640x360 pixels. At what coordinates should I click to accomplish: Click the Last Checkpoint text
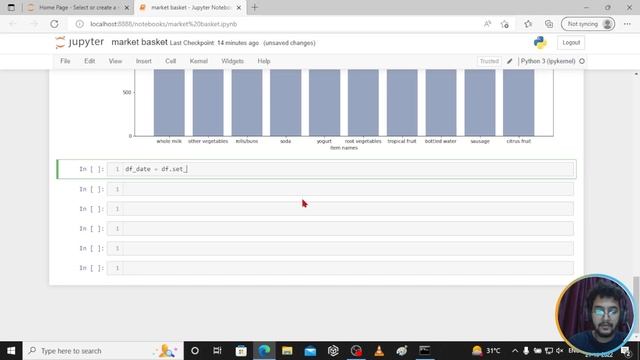click(x=214, y=43)
